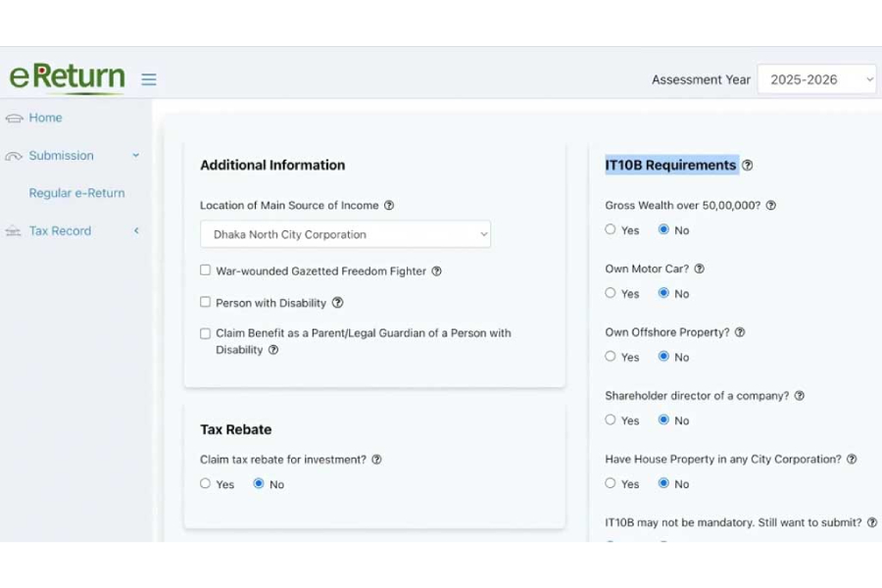The image size is (882, 588).
Task: Click help icon for Claim tax rebate for investment
Action: pos(376,460)
